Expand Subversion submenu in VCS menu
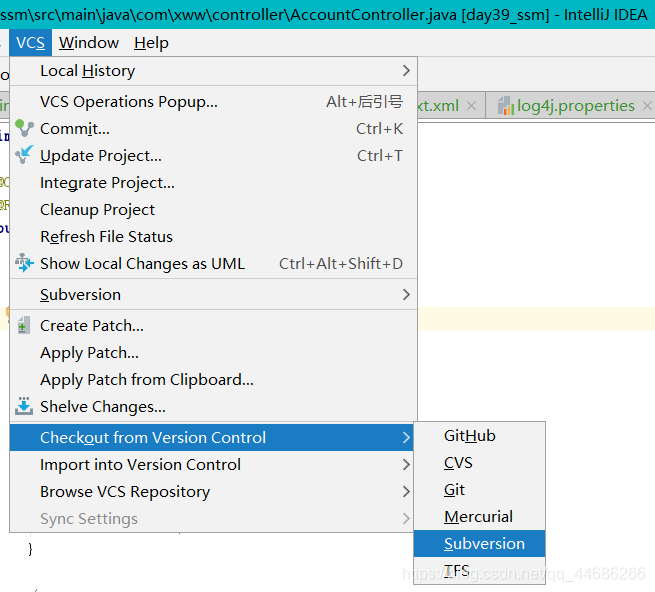655x592 pixels. (x=213, y=295)
